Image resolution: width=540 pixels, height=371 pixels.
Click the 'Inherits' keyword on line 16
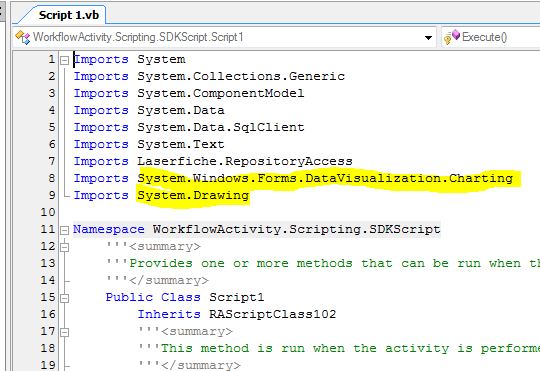coord(169,314)
